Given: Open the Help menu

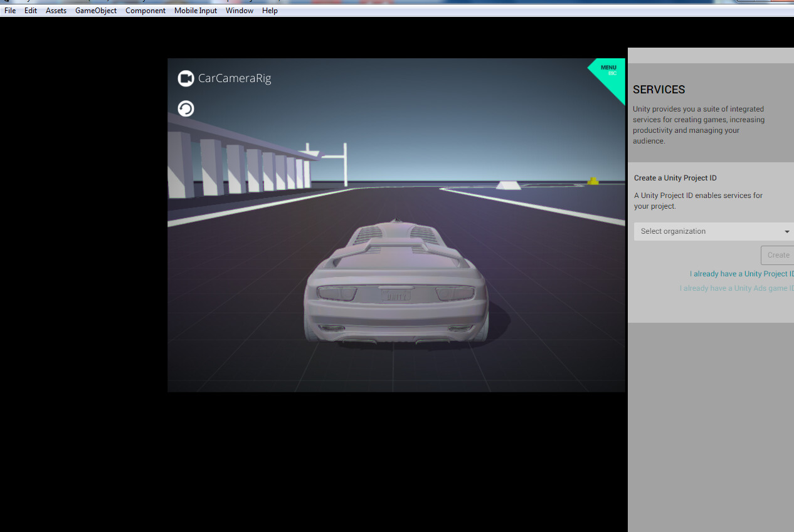Looking at the screenshot, I should [x=270, y=11].
